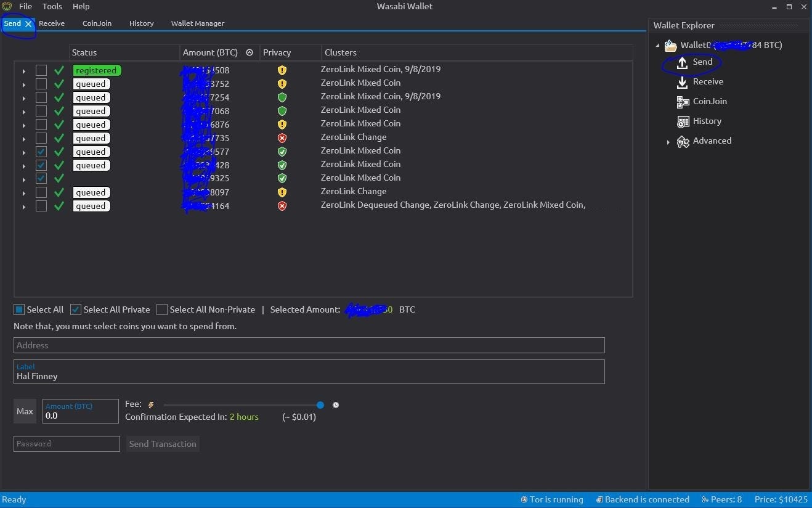The height and width of the screenshot is (508, 812).
Task: Click the green confirmed checkmark of the registered coin
Action: pyautogui.click(x=59, y=70)
